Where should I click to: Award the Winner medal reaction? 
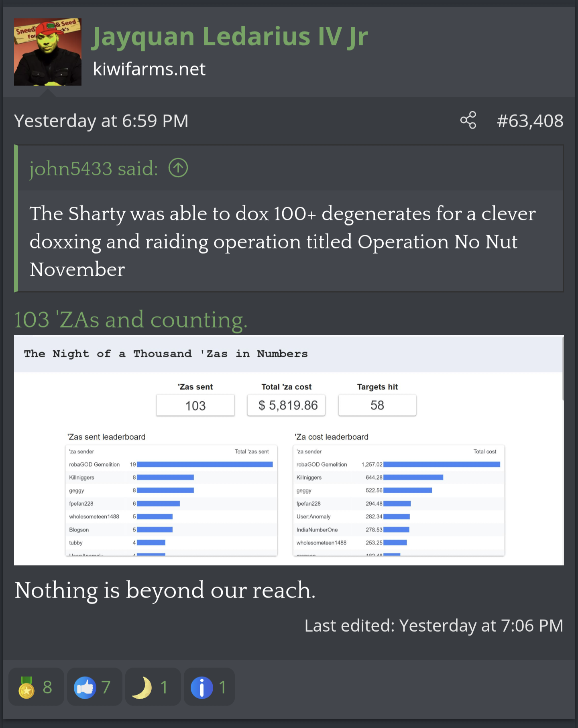[x=26, y=686]
